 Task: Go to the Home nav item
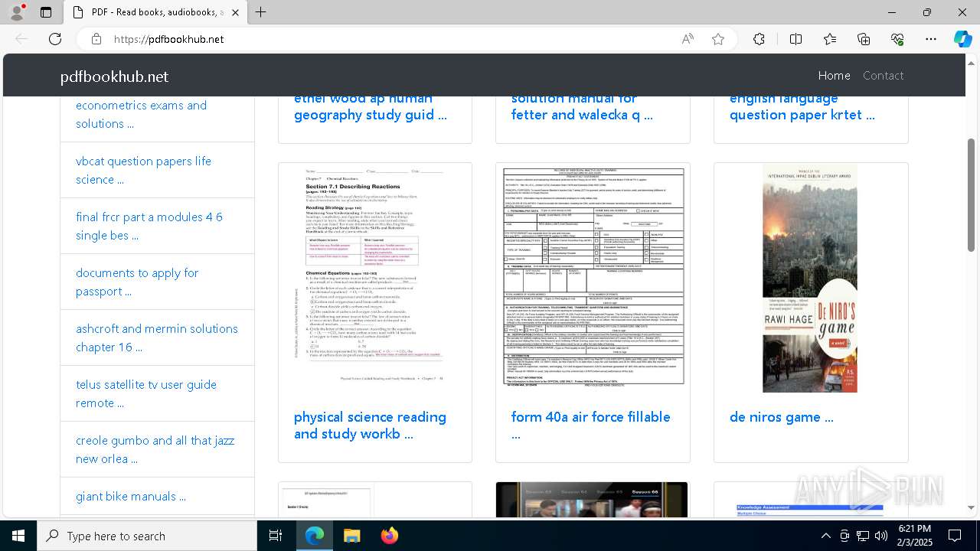click(834, 75)
